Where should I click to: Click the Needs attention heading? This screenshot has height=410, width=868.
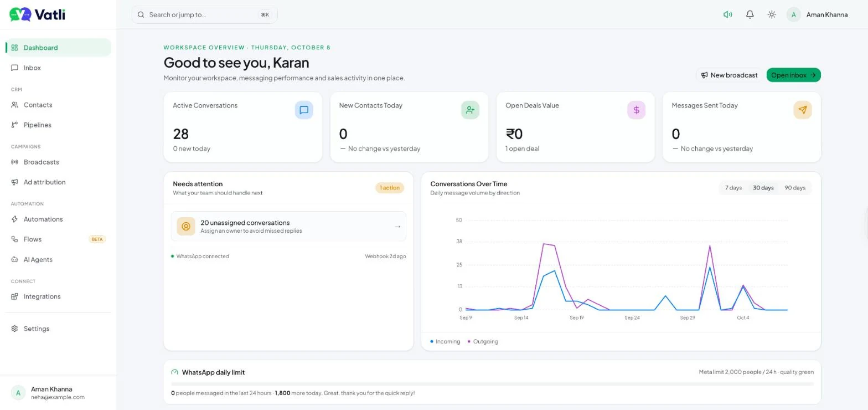198,184
